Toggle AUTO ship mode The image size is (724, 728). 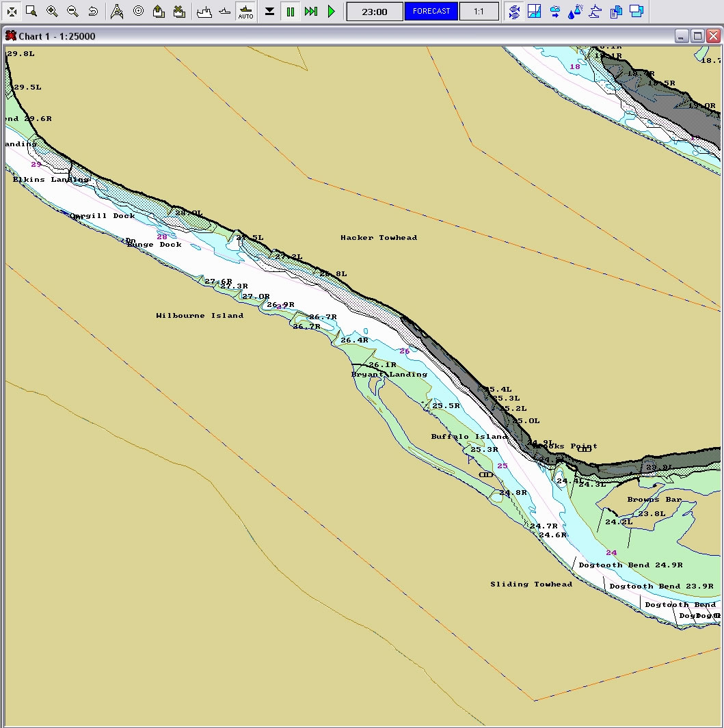click(245, 11)
